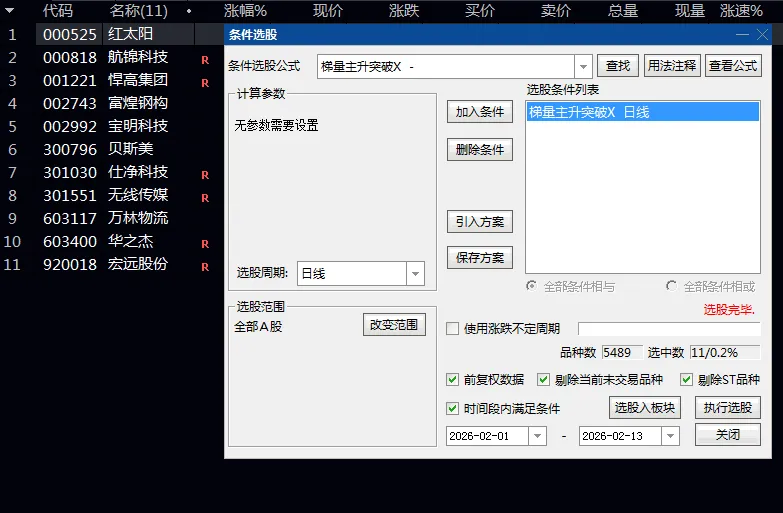This screenshot has height=513, width=783.
Task: Click the 查找 button
Action: (x=618, y=65)
